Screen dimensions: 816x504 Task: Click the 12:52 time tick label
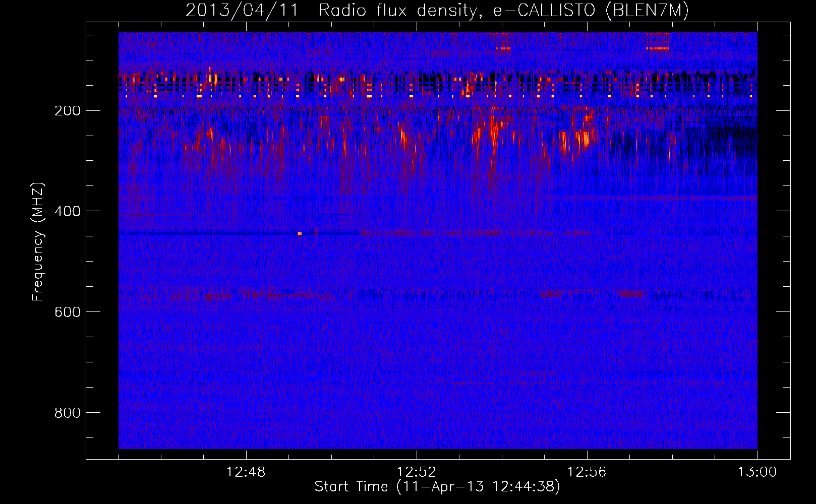click(x=417, y=472)
